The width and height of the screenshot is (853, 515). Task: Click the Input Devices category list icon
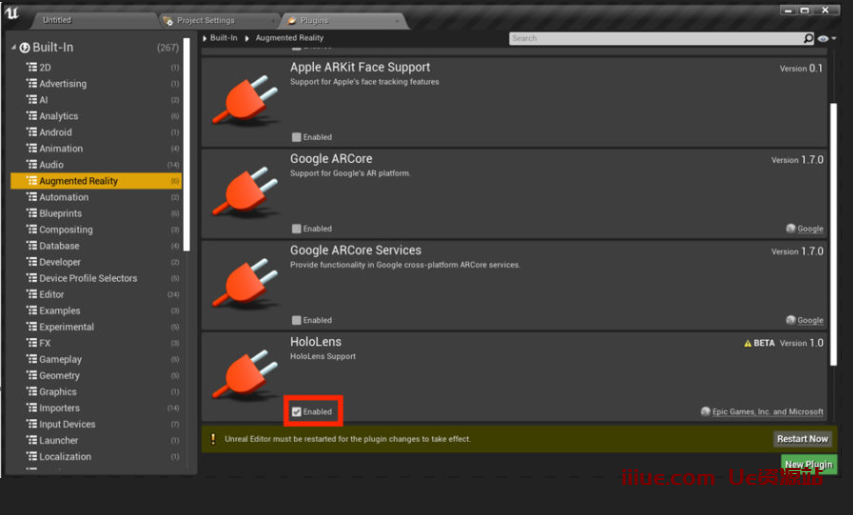(32, 424)
